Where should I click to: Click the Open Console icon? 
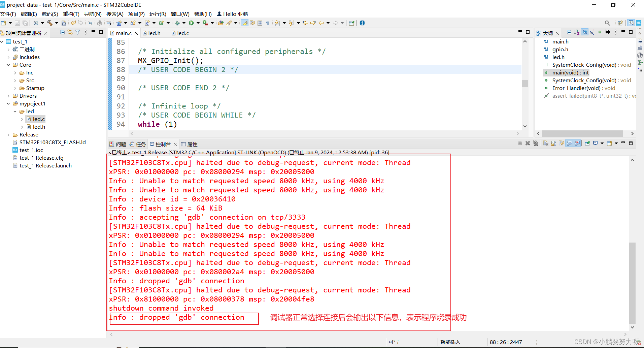609,143
